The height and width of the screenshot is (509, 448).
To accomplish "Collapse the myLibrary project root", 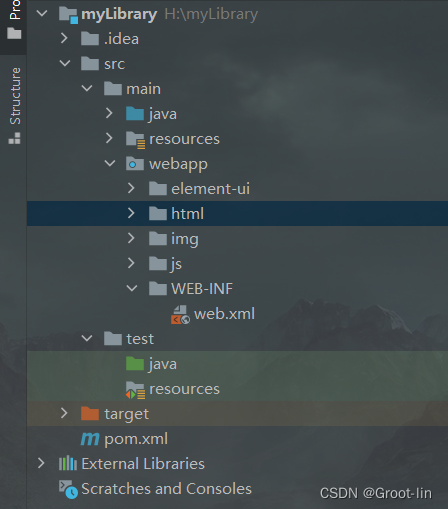I will coord(42,14).
